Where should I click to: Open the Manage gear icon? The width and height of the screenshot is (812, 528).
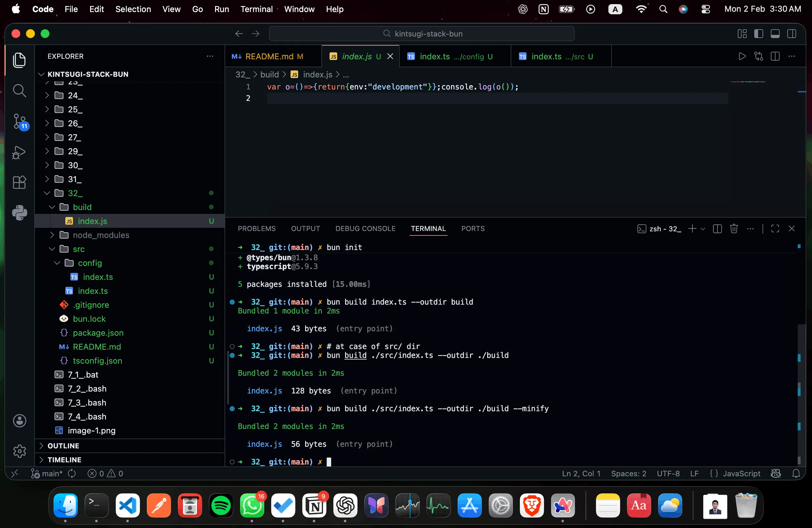[19, 451]
